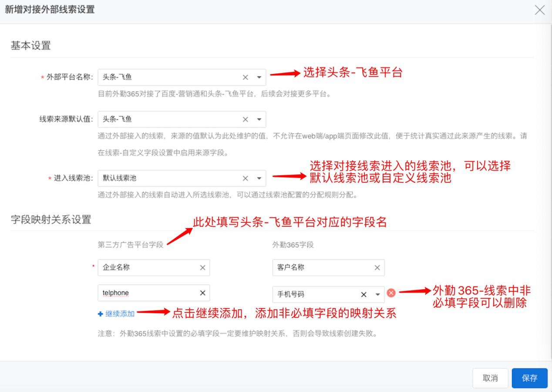Expand the 线索来源默认值 dropdown arrow
552x392 pixels.
[x=259, y=119]
